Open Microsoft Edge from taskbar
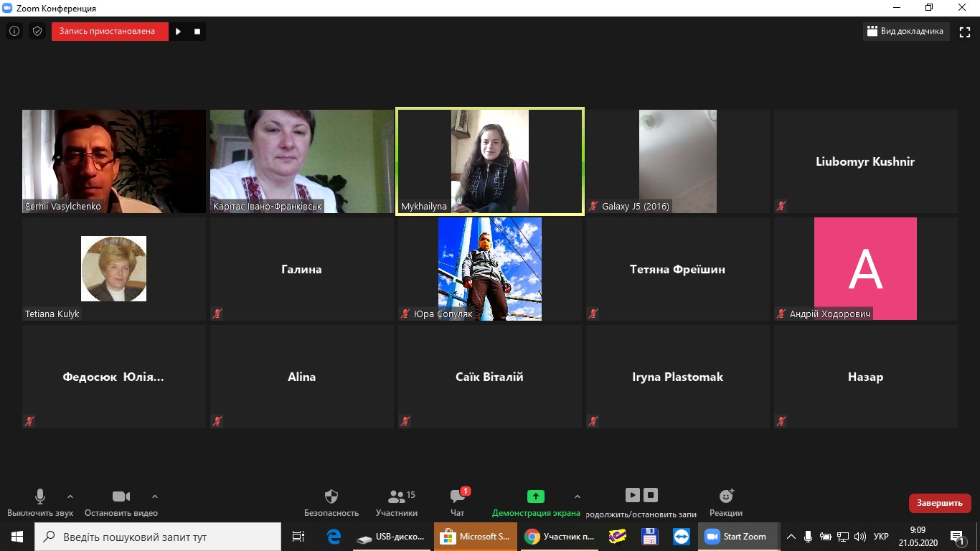 click(x=334, y=537)
